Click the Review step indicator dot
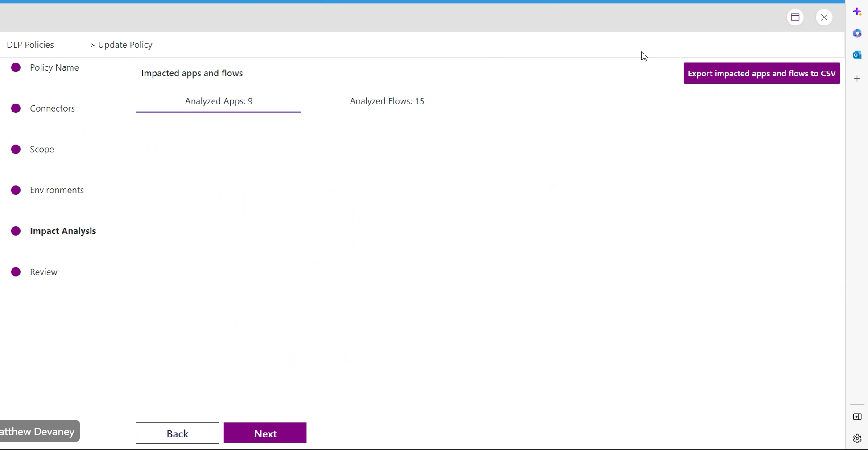868x450 pixels. click(x=16, y=272)
